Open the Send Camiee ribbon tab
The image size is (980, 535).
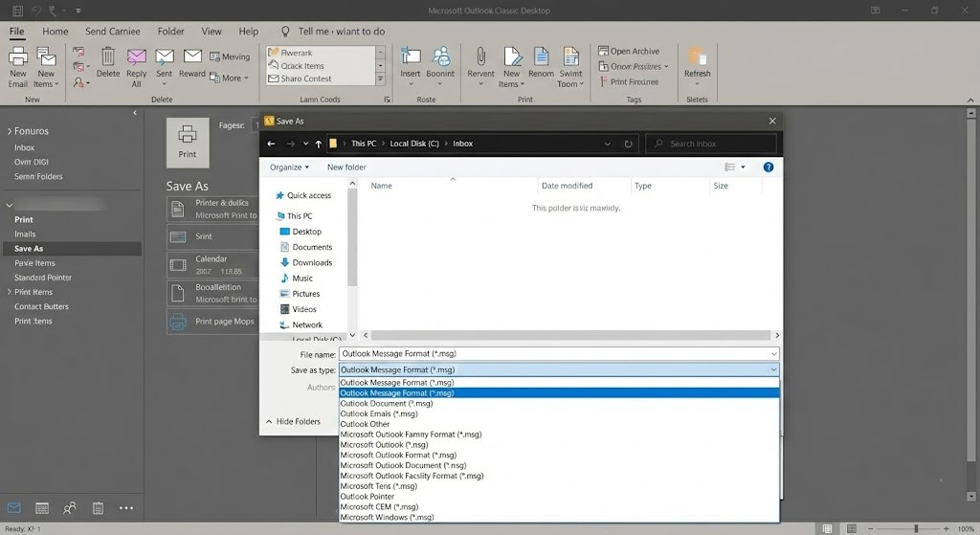tap(113, 32)
